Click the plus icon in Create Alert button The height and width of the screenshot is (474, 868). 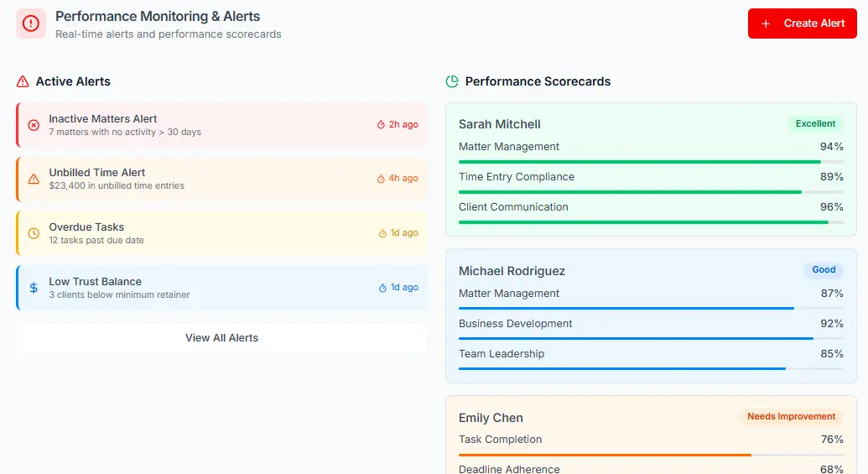(766, 23)
